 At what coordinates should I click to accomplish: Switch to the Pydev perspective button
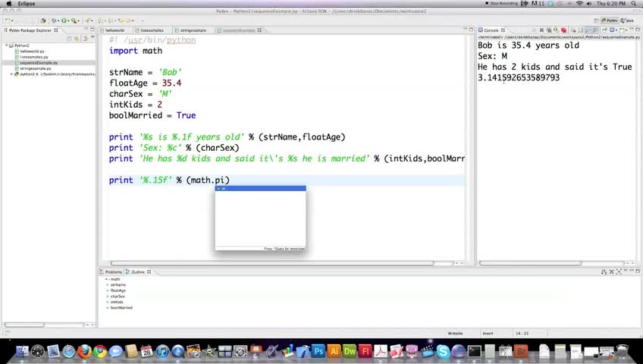[x=610, y=20]
